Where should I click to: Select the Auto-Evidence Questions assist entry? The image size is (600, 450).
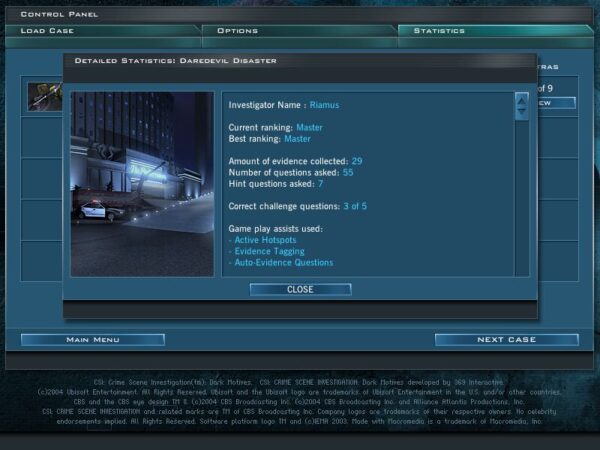pos(284,263)
